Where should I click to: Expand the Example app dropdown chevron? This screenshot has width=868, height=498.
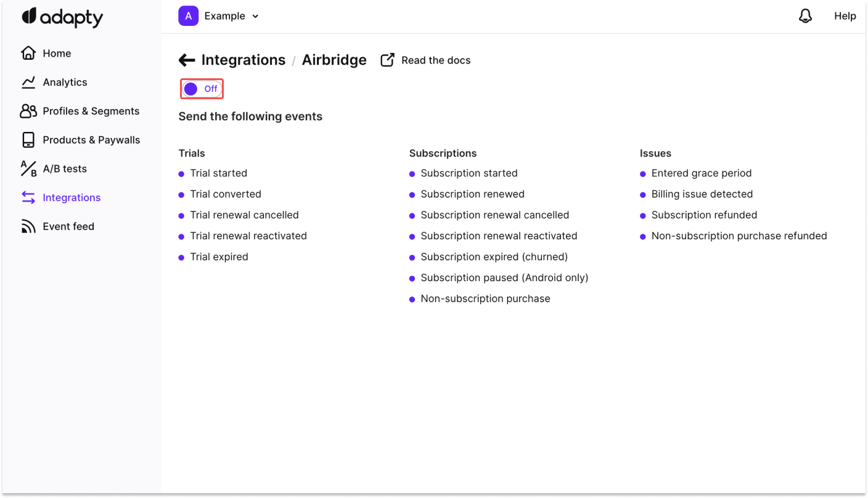[x=255, y=17]
